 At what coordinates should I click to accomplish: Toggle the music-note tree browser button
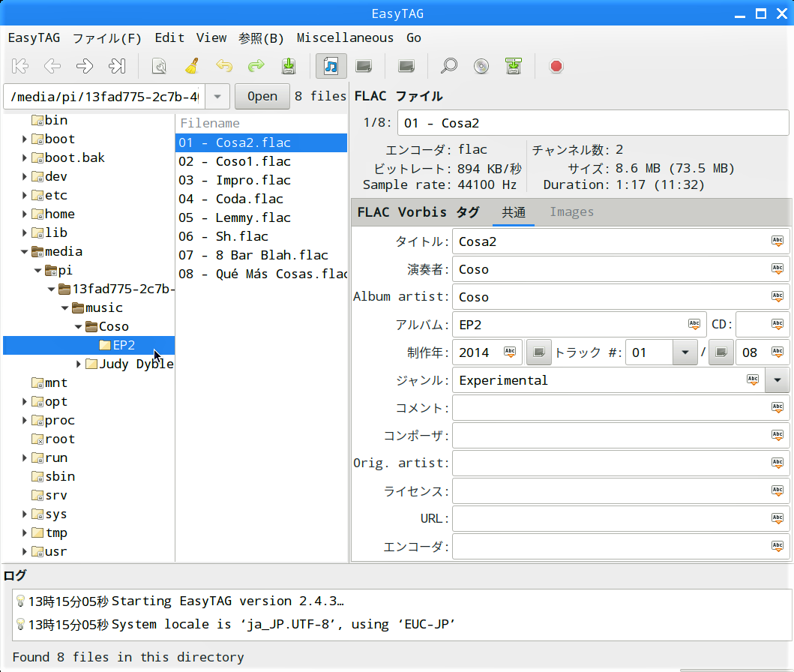[331, 66]
